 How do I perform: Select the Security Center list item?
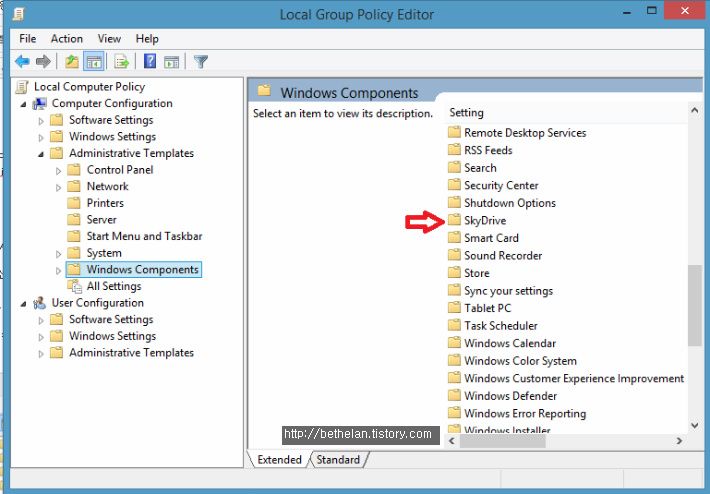[501, 185]
